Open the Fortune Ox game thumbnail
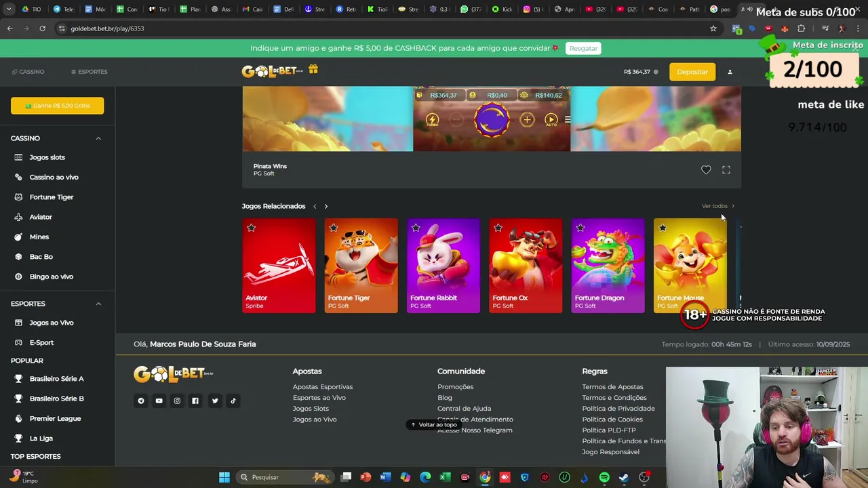 tap(526, 265)
